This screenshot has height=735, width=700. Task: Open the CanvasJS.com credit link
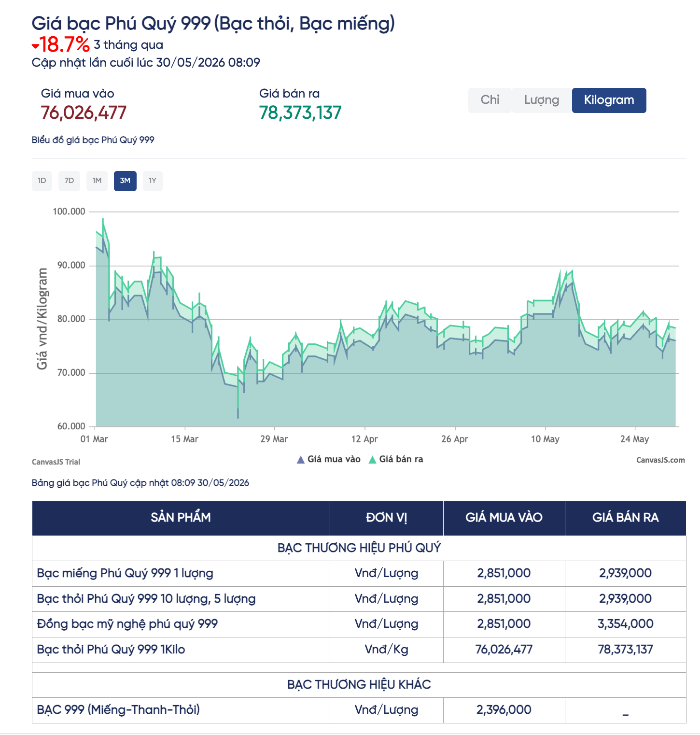(660, 460)
